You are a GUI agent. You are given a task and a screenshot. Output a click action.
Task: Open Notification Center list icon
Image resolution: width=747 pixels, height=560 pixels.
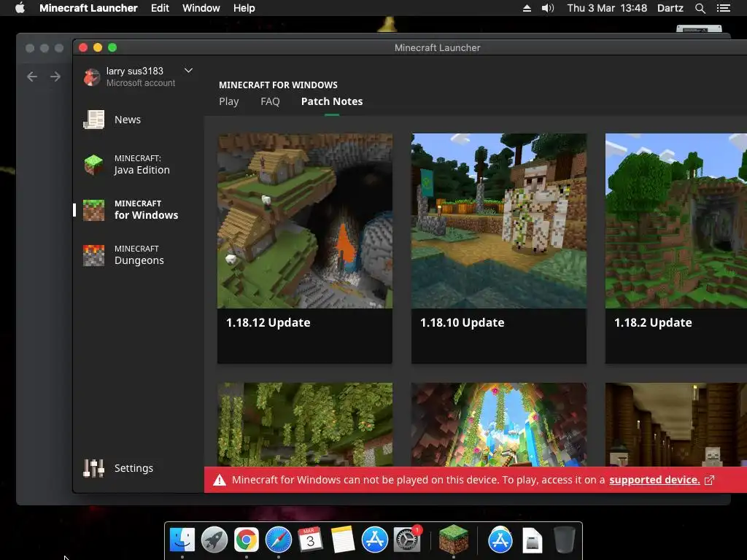(724, 8)
